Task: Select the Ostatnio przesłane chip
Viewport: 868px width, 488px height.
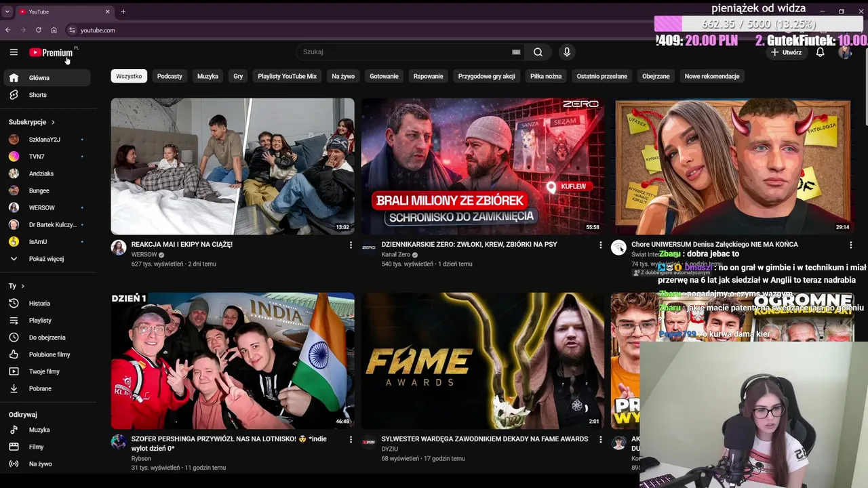Action: (x=601, y=76)
